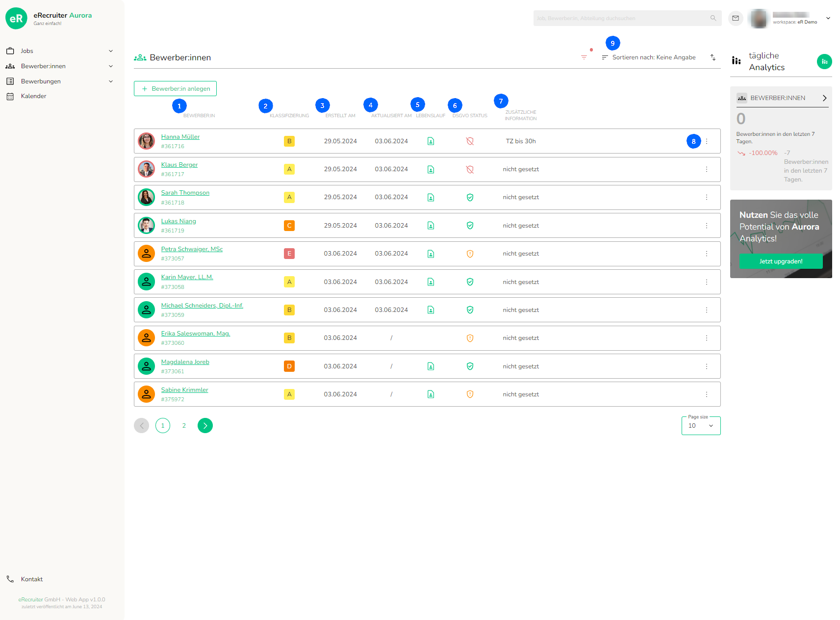Select Bewerber:innen label in the sidebar
The image size is (840, 620).
(43, 66)
